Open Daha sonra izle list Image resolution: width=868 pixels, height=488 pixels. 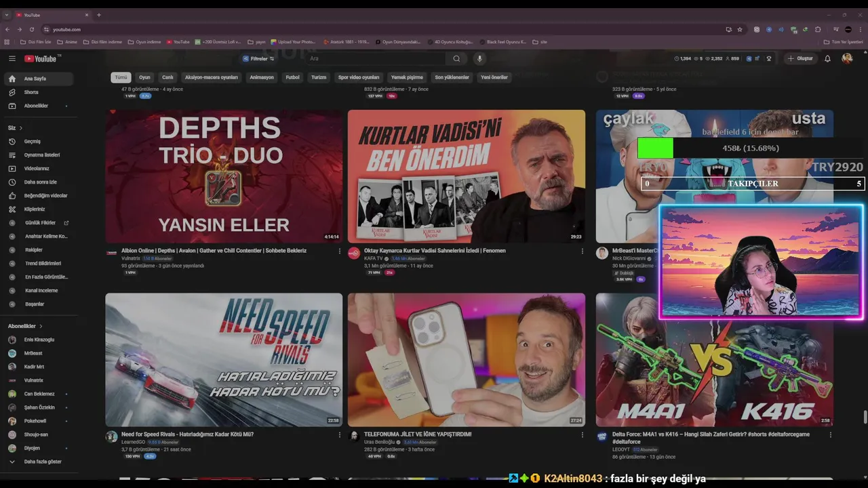tap(37, 182)
